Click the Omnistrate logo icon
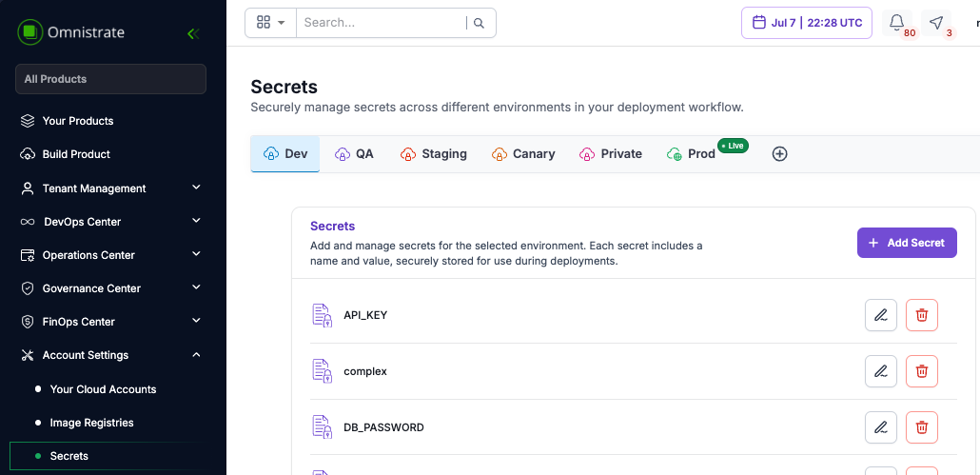Viewport: 980px width, 475px height. [29, 31]
